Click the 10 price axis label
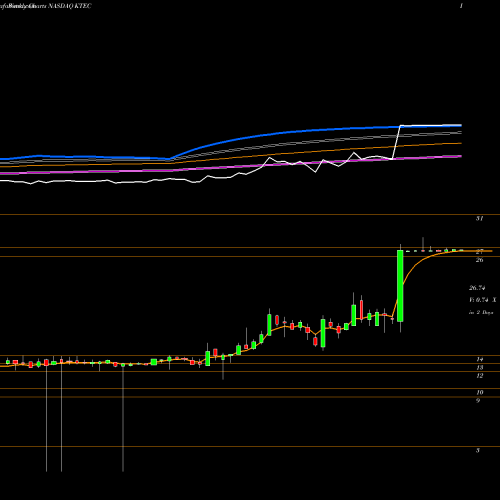The image size is (500, 500). tap(479, 392)
